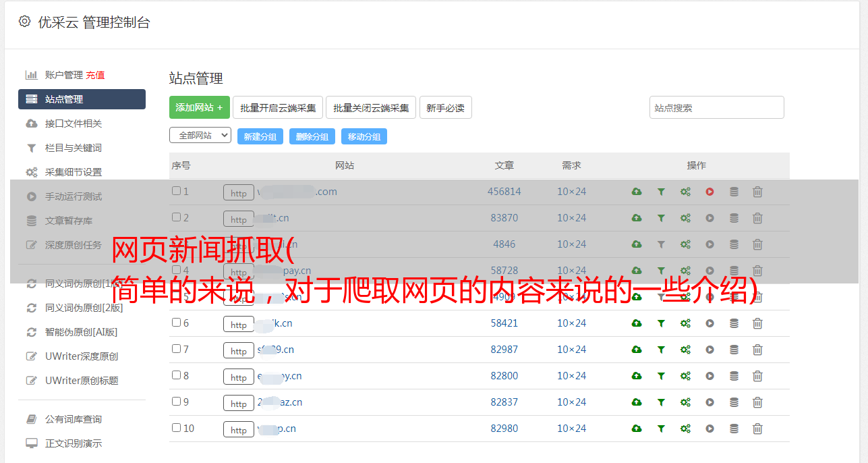Image resolution: width=868 pixels, height=463 pixels.
Task: Click the play icon in row 8
Action: 710,376
